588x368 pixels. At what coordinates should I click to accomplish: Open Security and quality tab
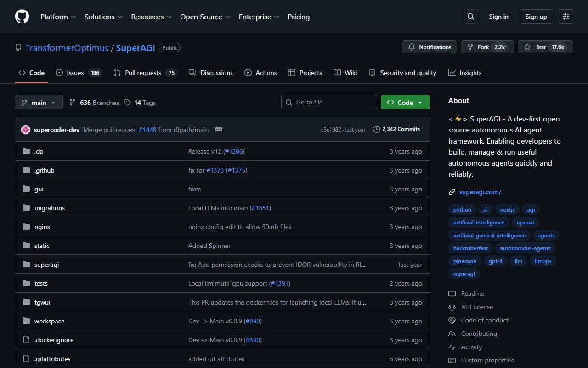click(x=402, y=73)
